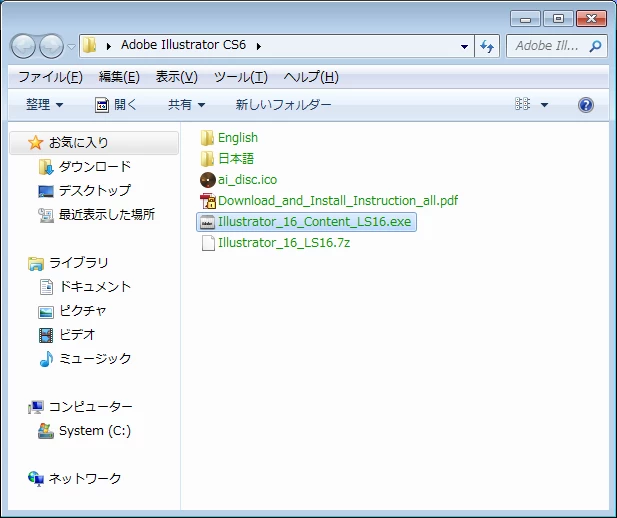Select the English folder name
617x518 pixels.
(x=238, y=138)
